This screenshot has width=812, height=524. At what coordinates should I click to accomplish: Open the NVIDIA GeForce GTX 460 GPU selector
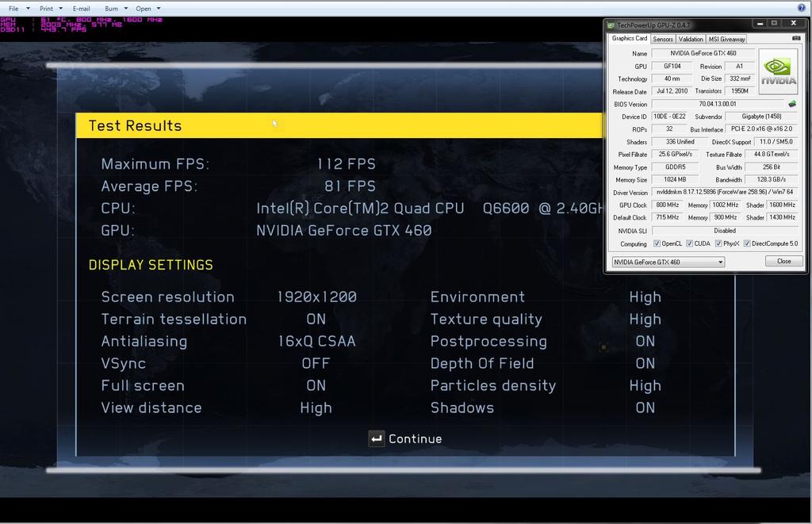668,262
